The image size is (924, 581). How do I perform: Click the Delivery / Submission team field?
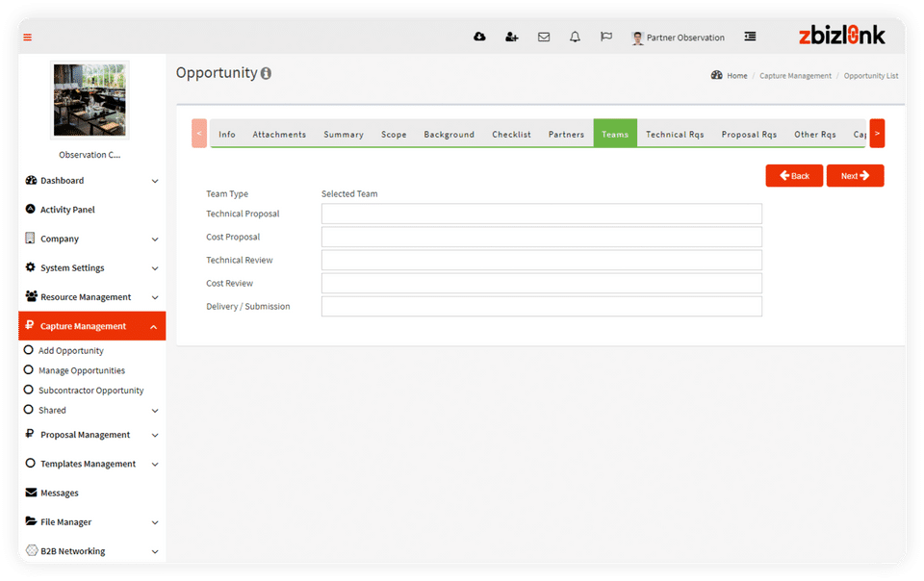(542, 306)
